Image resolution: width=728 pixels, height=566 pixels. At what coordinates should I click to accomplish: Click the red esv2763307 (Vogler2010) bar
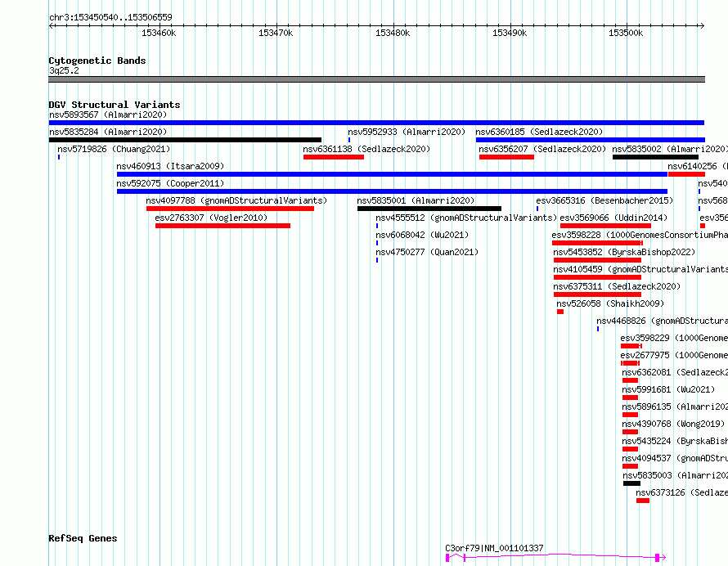click(222, 226)
